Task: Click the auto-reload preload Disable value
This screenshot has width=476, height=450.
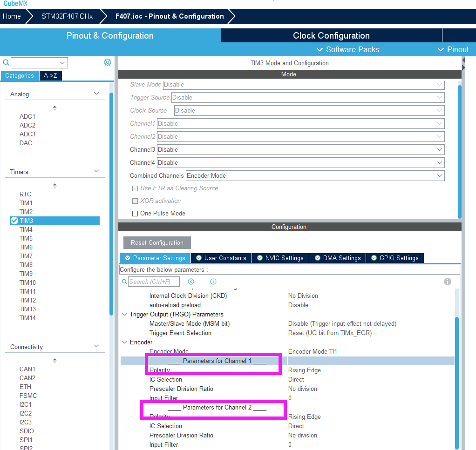Action: tap(298, 305)
